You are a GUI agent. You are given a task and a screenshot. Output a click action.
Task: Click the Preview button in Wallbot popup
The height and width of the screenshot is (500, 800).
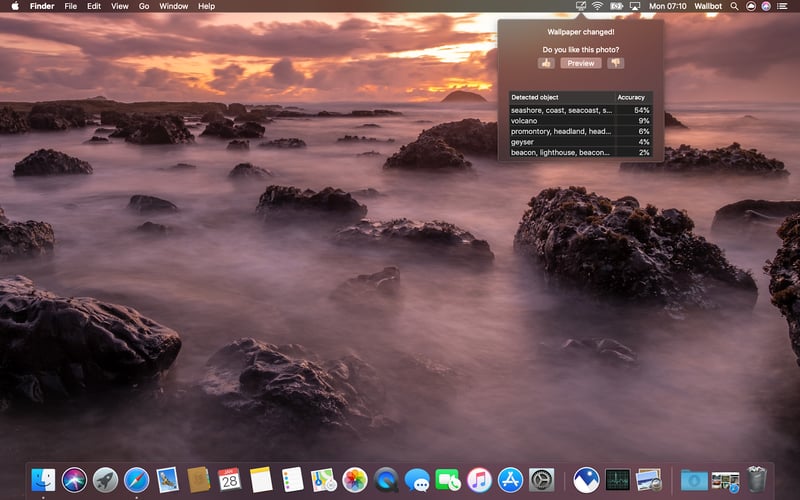581,63
